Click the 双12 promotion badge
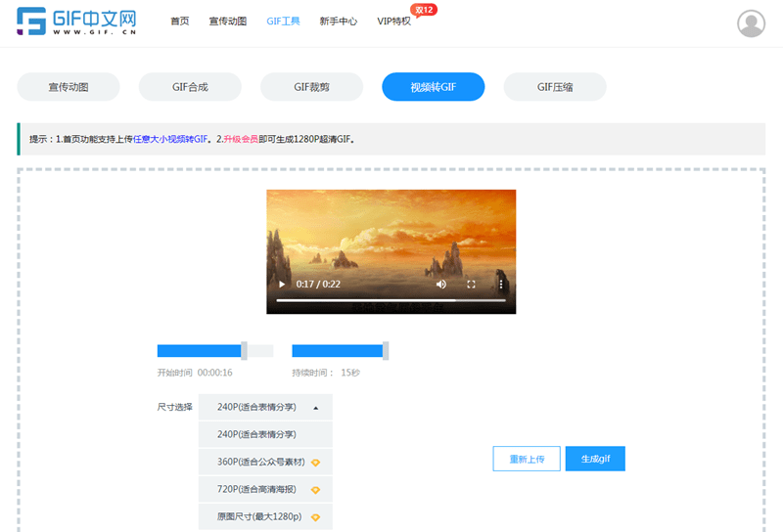This screenshot has width=783, height=532. coord(424,10)
